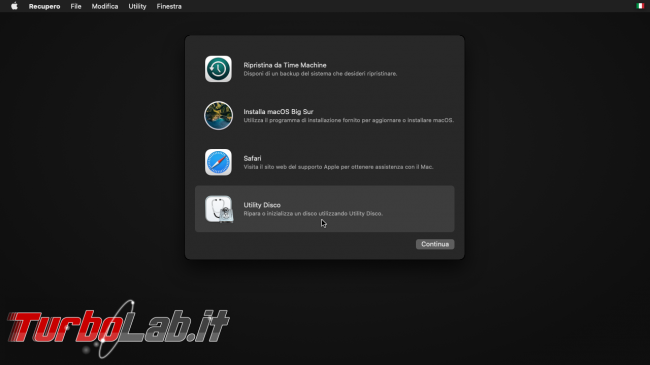Click text "Disponi di un backup del sistema"
The image size is (650, 365).
[288, 74]
